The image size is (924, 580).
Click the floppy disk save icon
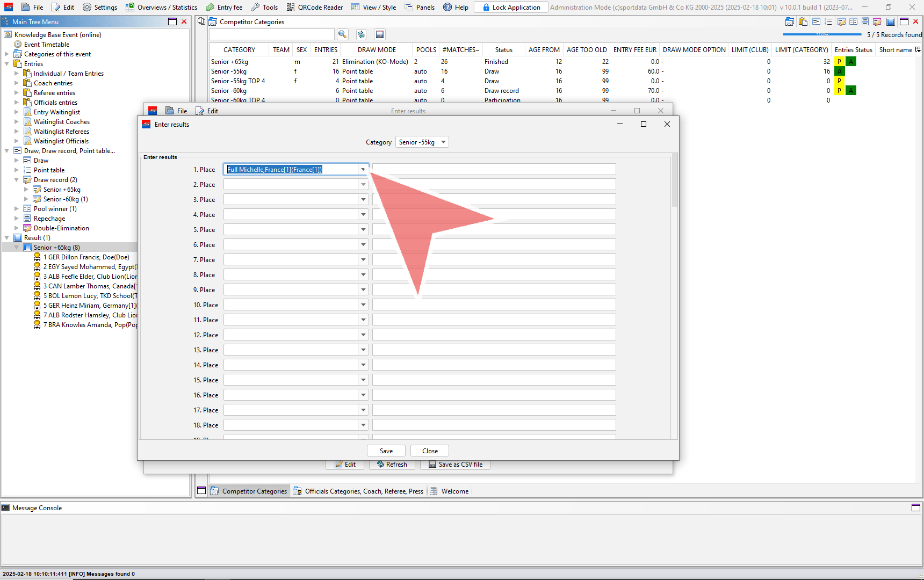click(x=380, y=34)
